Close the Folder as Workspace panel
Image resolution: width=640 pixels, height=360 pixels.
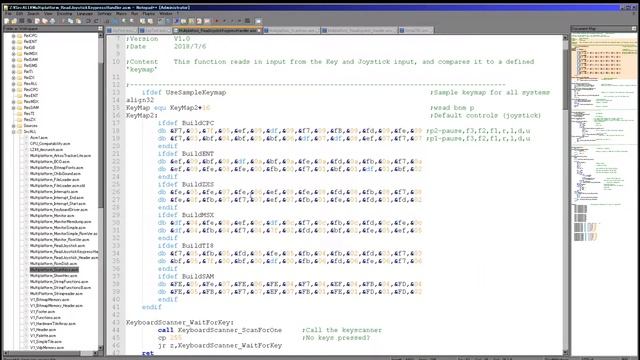tap(100, 29)
